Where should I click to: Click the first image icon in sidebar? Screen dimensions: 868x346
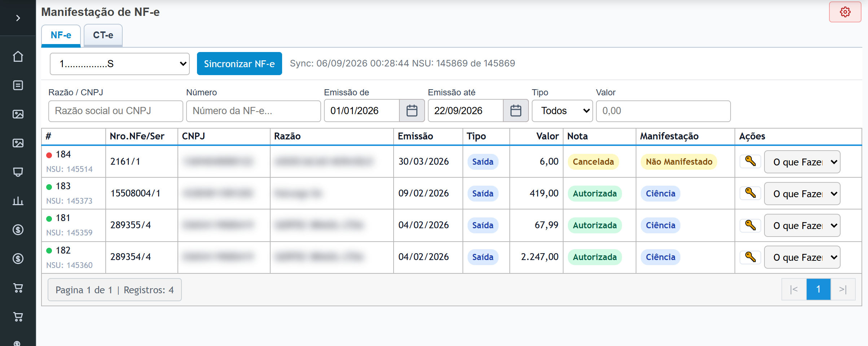(x=18, y=114)
